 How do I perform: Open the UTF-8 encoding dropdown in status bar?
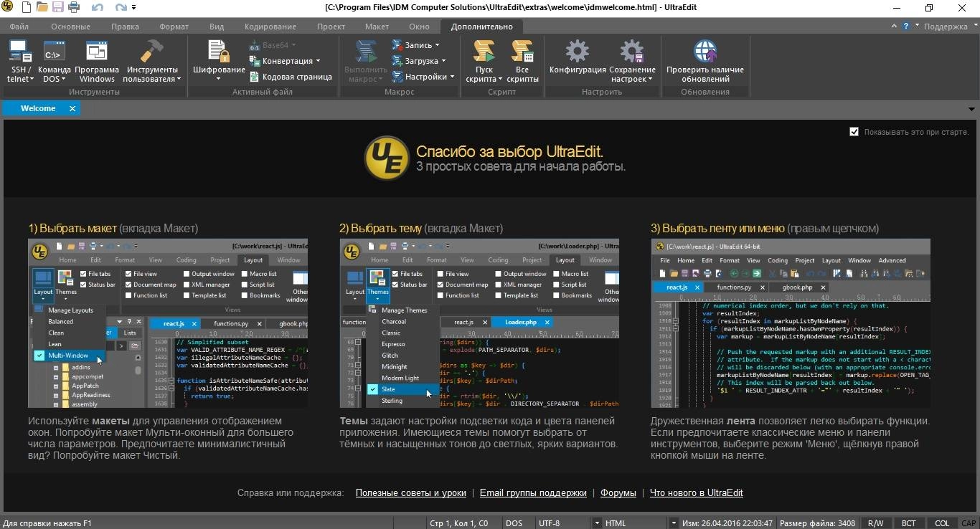click(x=596, y=523)
